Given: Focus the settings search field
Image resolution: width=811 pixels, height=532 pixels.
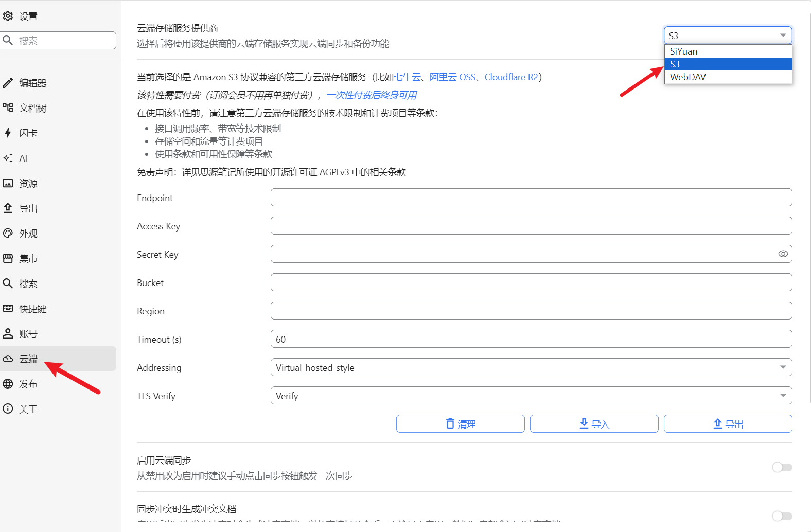Looking at the screenshot, I should [x=58, y=41].
